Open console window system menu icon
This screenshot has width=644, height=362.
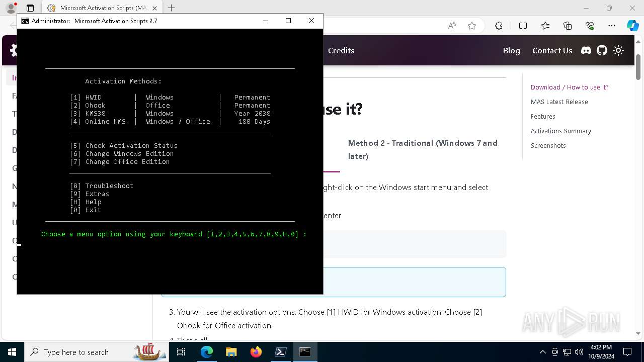[x=25, y=21]
